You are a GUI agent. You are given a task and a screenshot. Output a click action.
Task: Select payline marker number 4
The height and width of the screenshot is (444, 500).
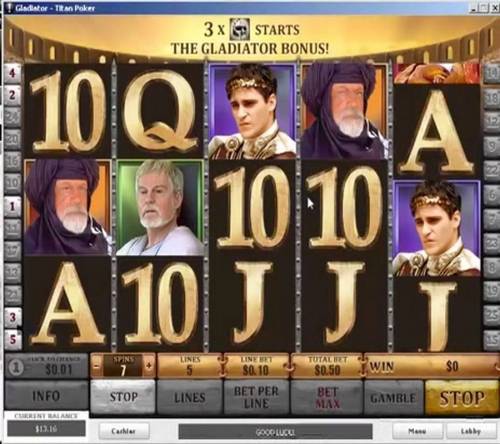12,73
